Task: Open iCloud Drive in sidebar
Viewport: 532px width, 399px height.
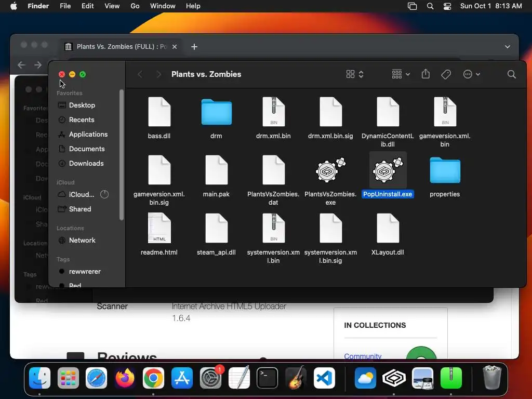Action: [82, 194]
